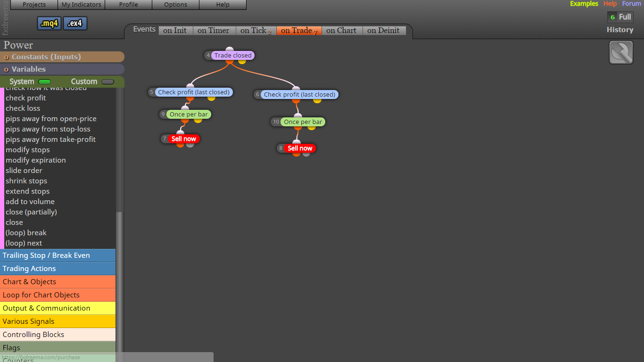644x362 pixels.
Task: Expand the Constants (Inputs) section
Action: pos(62,57)
